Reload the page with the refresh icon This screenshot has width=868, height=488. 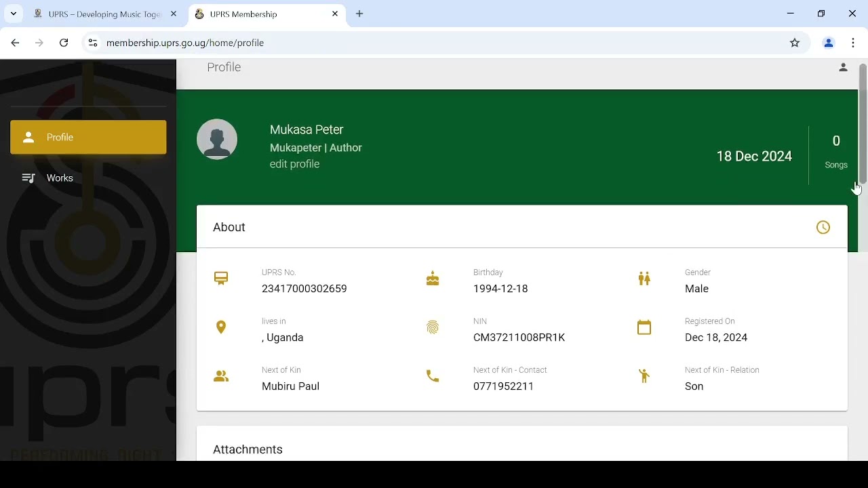[x=64, y=43]
